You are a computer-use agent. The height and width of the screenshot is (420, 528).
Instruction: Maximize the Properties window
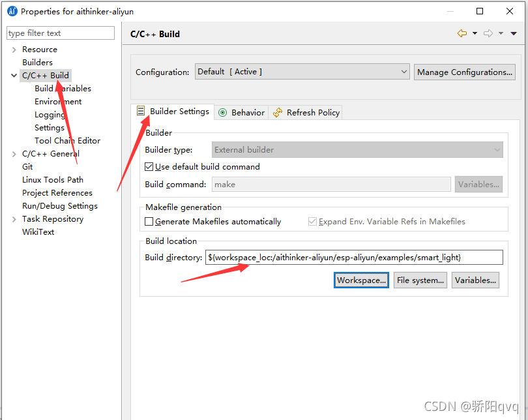480,11
